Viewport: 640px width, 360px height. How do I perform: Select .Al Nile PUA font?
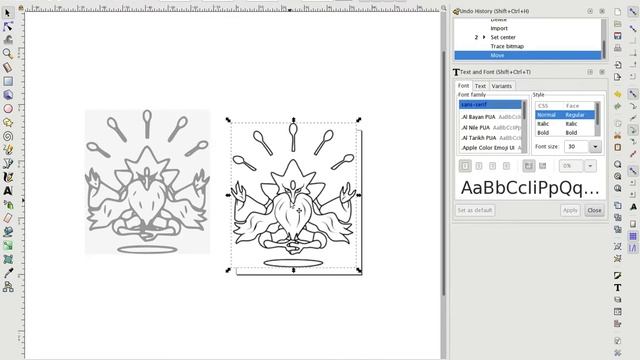[490, 127]
